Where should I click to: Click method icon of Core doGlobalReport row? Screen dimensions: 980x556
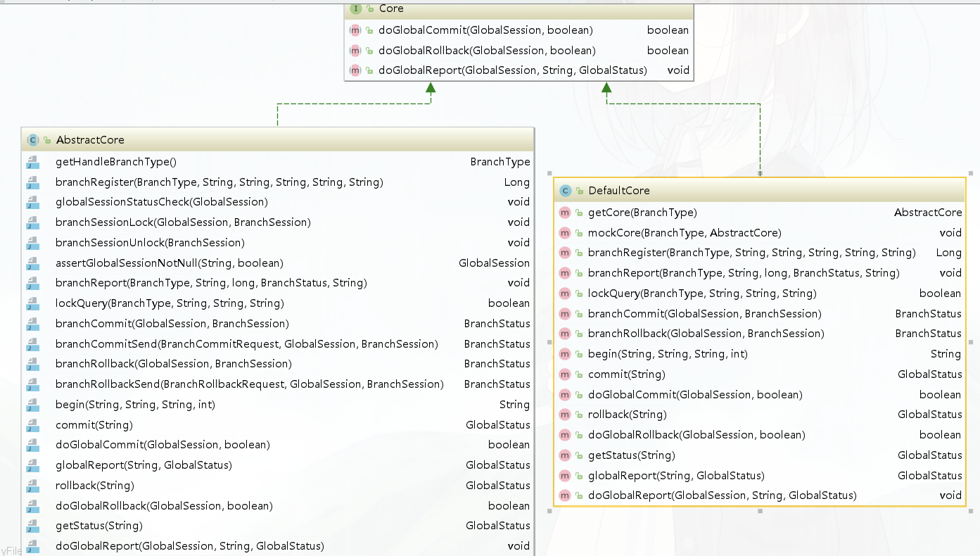(355, 70)
